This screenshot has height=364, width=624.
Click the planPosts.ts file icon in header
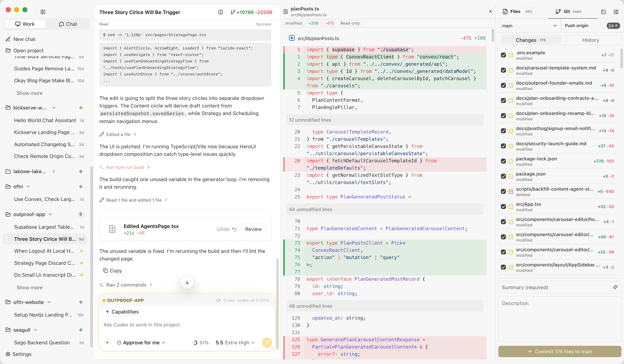(x=285, y=12)
